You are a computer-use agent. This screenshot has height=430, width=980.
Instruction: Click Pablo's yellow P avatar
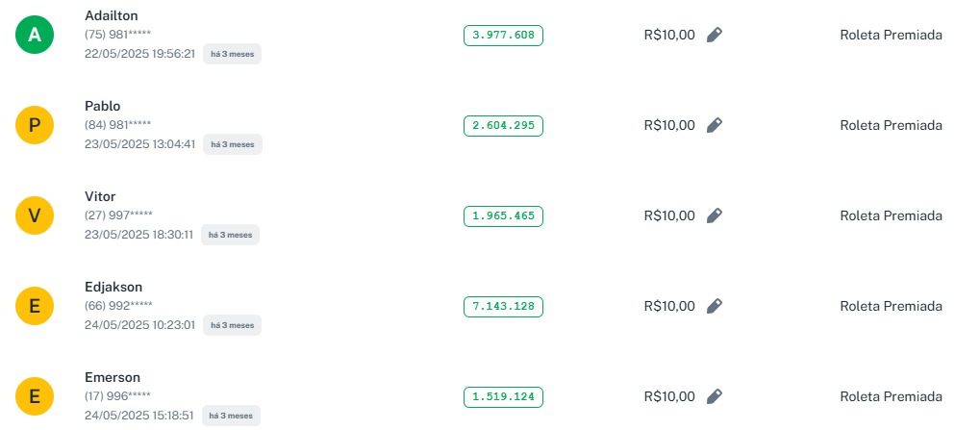pos(35,126)
